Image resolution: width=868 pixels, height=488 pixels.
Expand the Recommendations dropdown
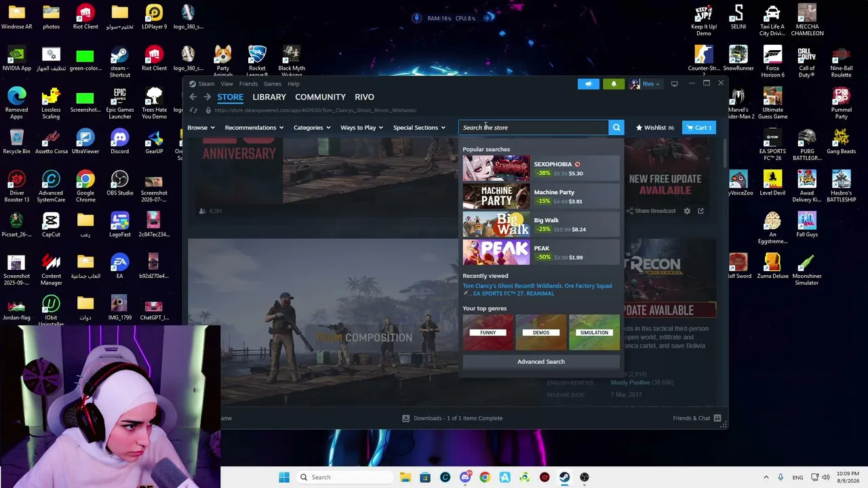click(x=254, y=127)
